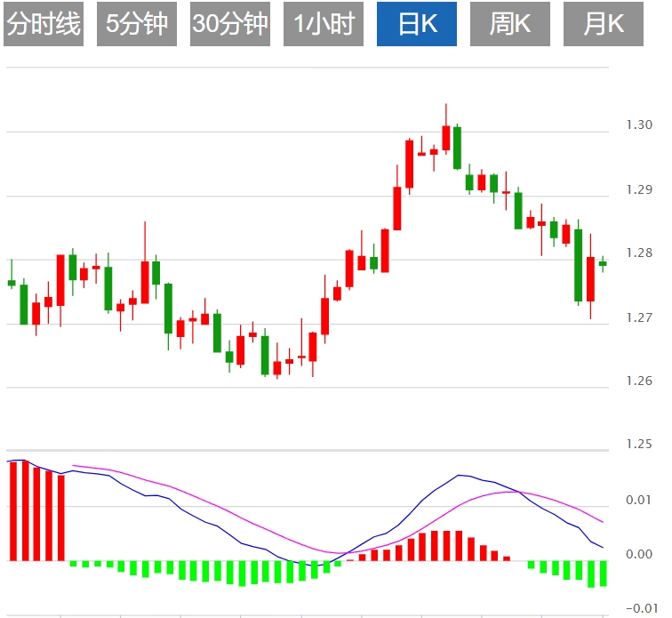Click the 1.29 price axis label
Screen dimensions: 672x618
pos(639,189)
